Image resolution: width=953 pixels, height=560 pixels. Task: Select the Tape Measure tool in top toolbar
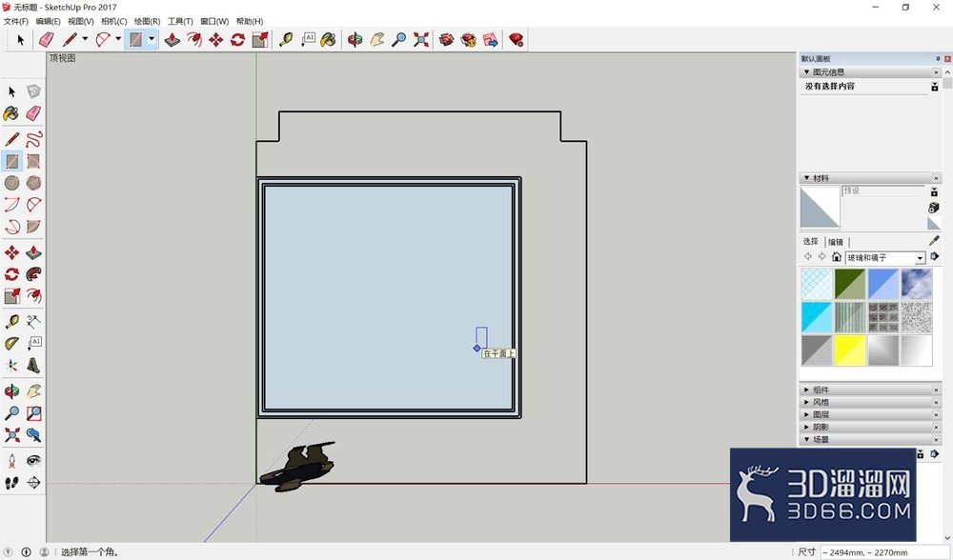[x=286, y=40]
